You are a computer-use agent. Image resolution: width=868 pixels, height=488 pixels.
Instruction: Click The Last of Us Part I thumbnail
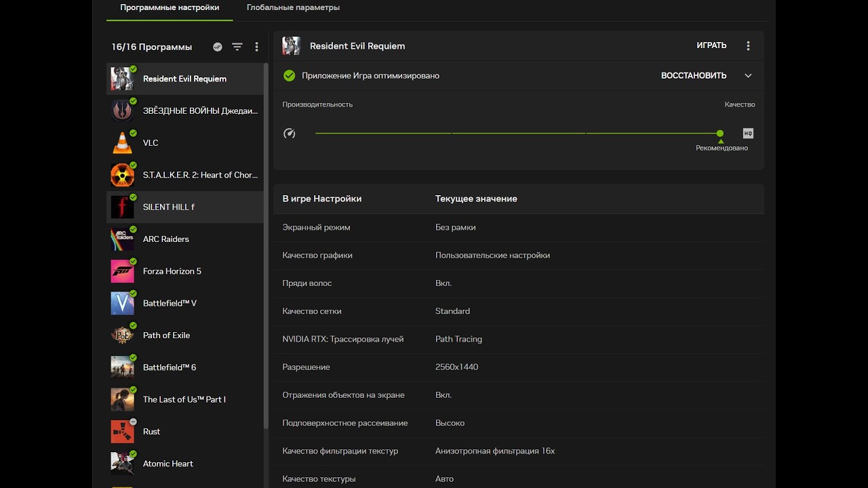[123, 399]
